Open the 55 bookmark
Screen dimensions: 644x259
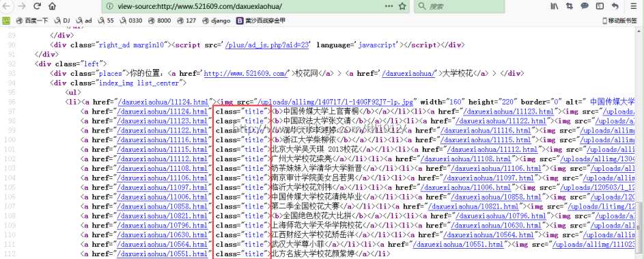pyautogui.click(x=106, y=21)
